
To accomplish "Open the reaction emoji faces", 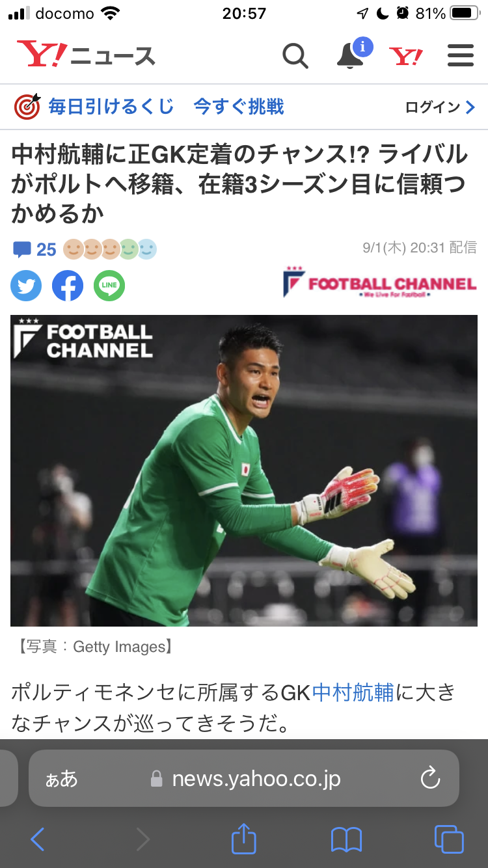I will pyautogui.click(x=110, y=249).
